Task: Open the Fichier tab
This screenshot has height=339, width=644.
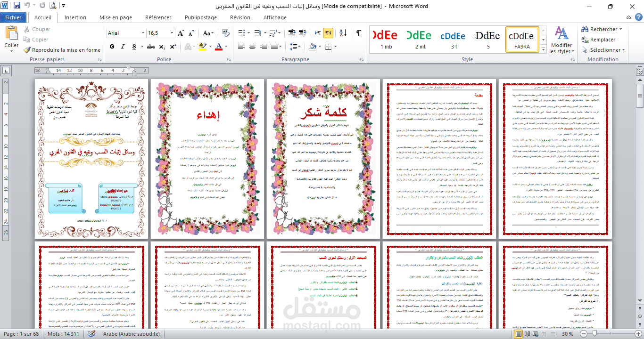Action: (x=14, y=17)
